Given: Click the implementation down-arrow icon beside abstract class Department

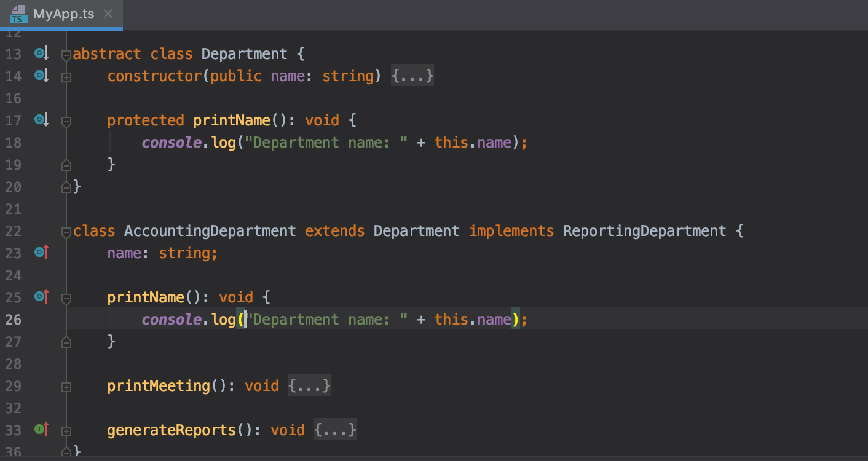Looking at the screenshot, I should [41, 53].
